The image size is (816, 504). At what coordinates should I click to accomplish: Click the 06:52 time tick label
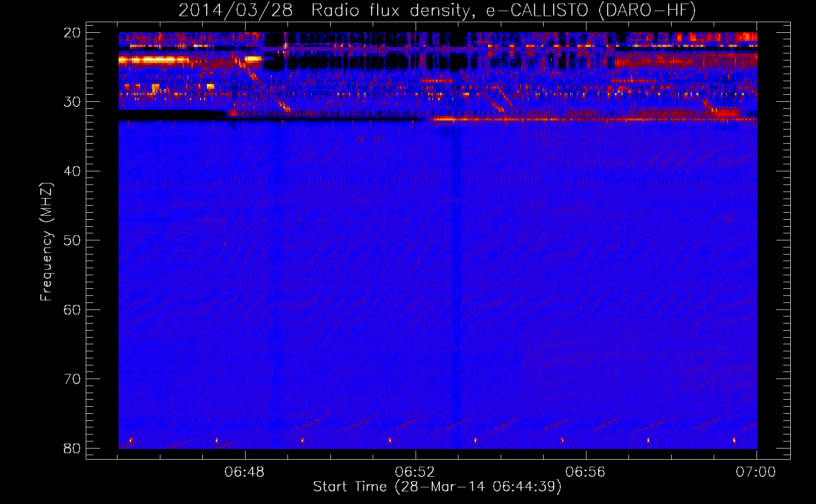coord(415,472)
